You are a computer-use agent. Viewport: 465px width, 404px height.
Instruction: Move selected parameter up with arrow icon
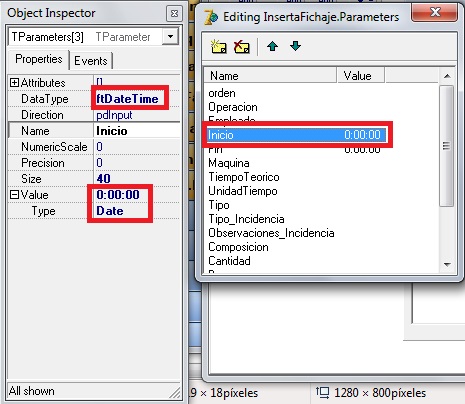tap(273, 46)
